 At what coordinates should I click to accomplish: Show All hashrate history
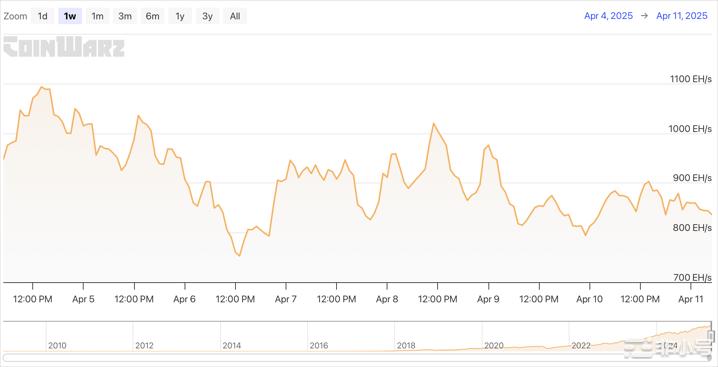coord(235,16)
